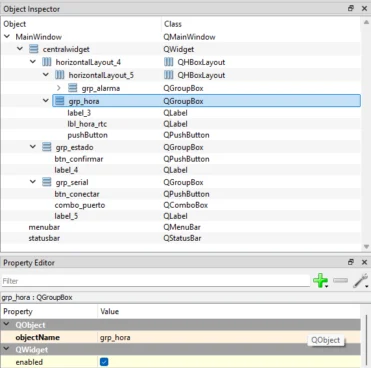This screenshot has width=371, height=368.
Task: Click the grp_alarma group box icon
Action: (x=73, y=88)
